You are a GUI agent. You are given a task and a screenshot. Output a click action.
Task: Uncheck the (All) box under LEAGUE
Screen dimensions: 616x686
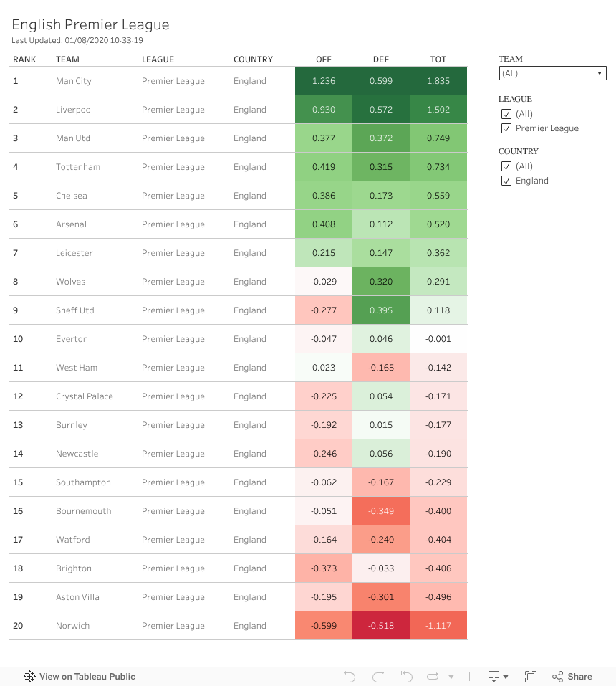point(506,114)
